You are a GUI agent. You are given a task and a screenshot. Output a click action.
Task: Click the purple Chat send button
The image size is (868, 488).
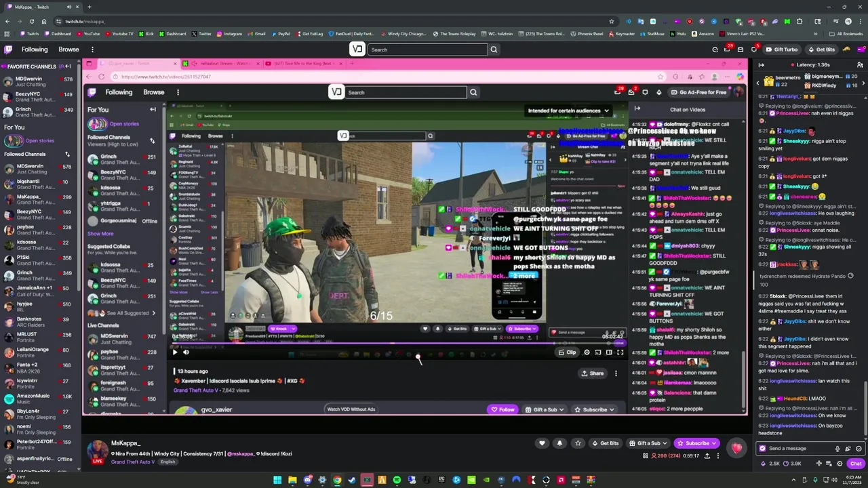click(856, 464)
